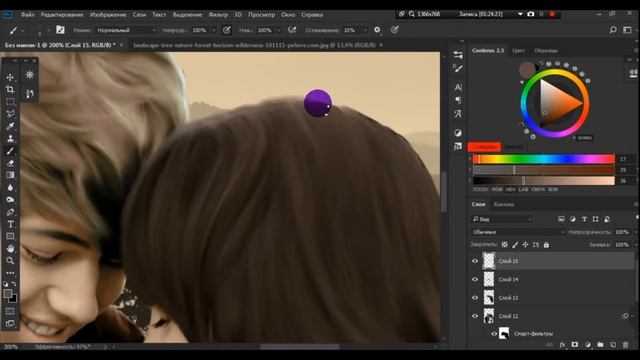The image size is (640, 360).
Task: Toggle pressure for opacity button
Action: [x=227, y=30]
